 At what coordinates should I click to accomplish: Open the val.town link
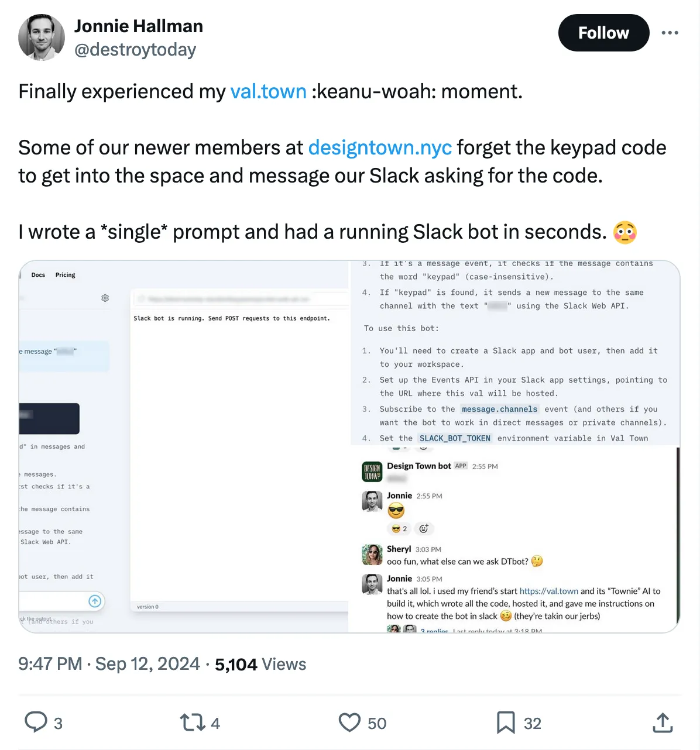pos(268,91)
